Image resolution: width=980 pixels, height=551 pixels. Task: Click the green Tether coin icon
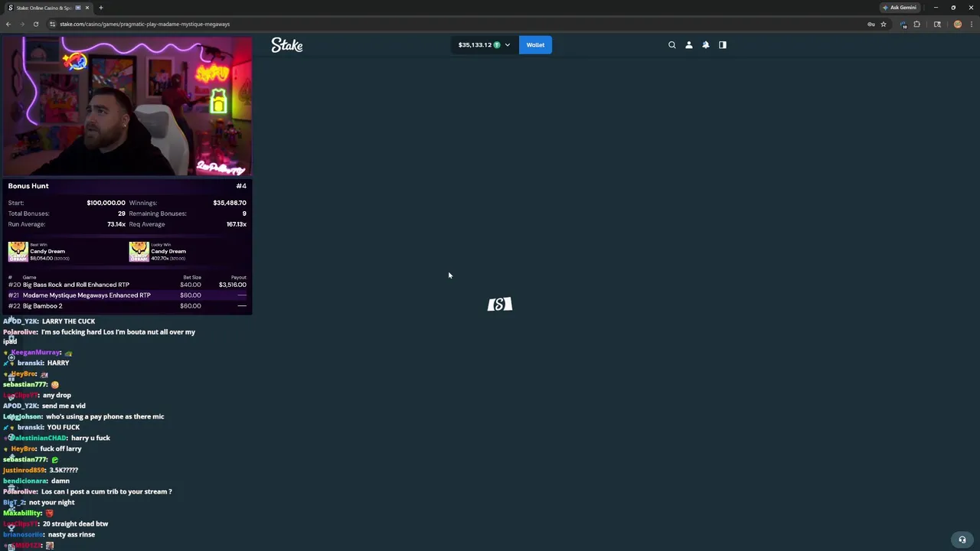point(496,44)
